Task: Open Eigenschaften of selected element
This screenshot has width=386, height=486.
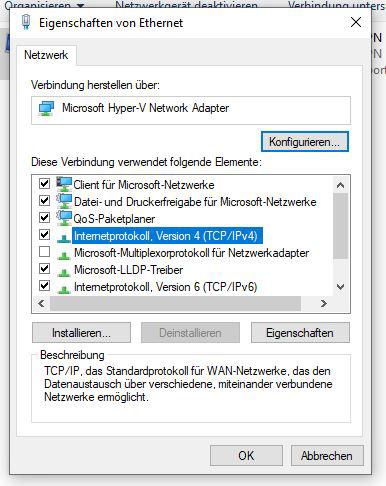Action: (300, 333)
